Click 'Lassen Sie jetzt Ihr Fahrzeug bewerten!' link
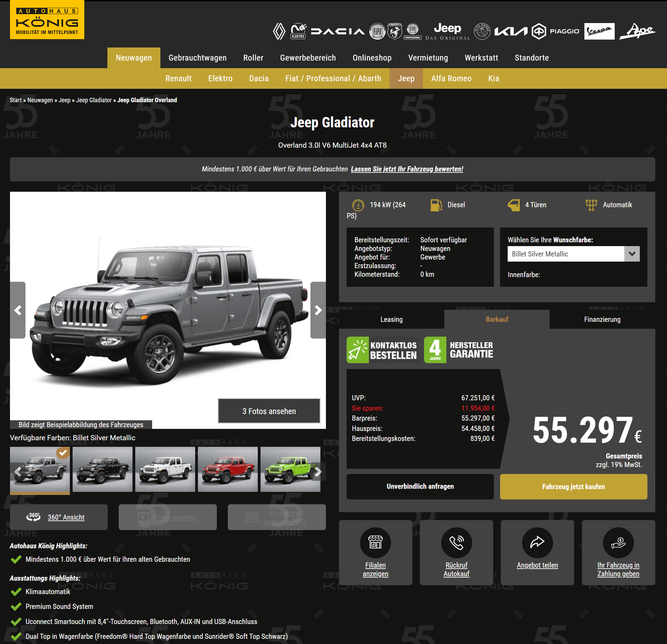This screenshot has height=644, width=667. (407, 169)
